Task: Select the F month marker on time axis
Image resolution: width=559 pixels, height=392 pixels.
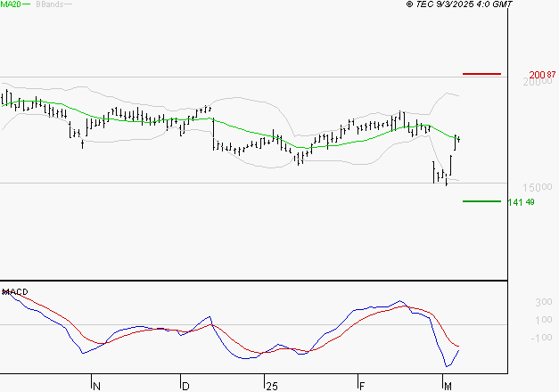Action: [x=363, y=385]
